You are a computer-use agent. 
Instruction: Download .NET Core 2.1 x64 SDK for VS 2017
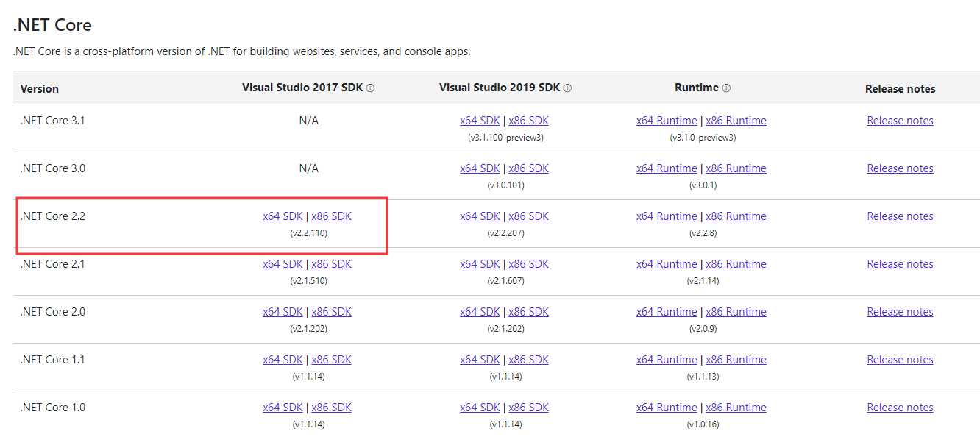pyautogui.click(x=283, y=264)
